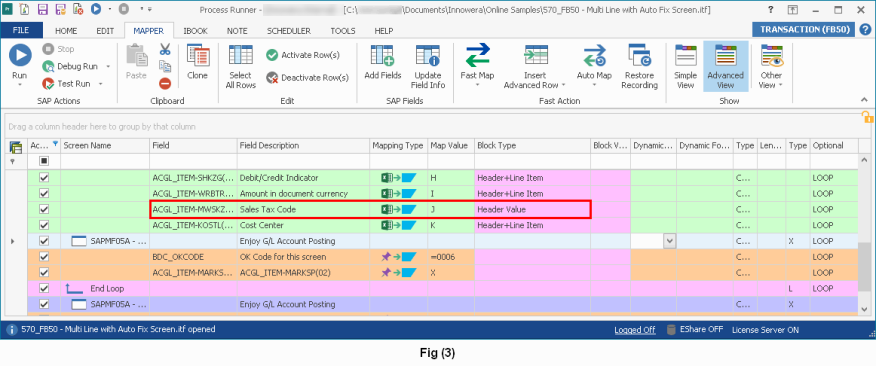Switch to the EDIT tab
The height and width of the screenshot is (366, 876).
(105, 31)
